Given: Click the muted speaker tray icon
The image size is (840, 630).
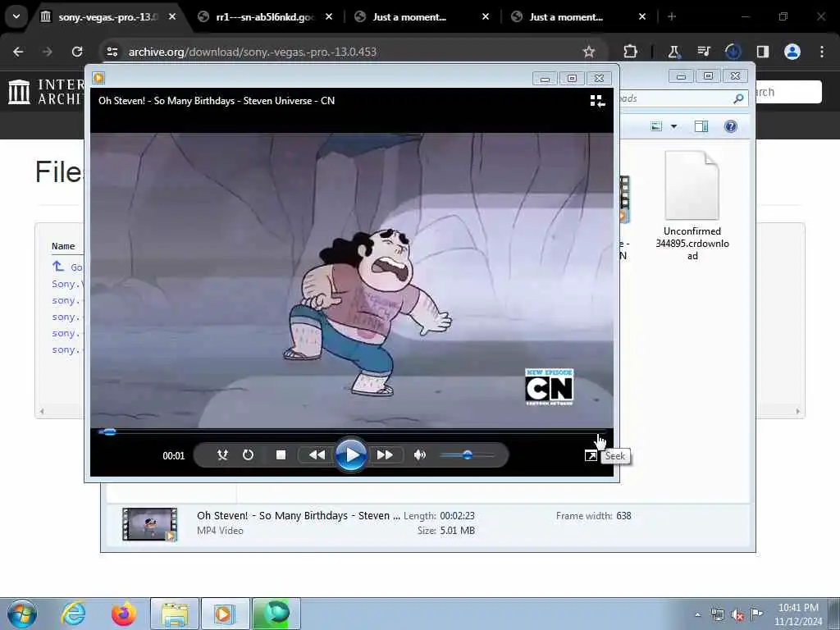Looking at the screenshot, I should click(737, 614).
